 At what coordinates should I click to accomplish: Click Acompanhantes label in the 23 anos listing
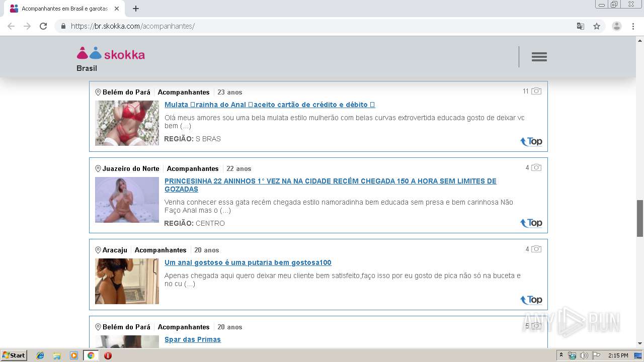point(184,92)
